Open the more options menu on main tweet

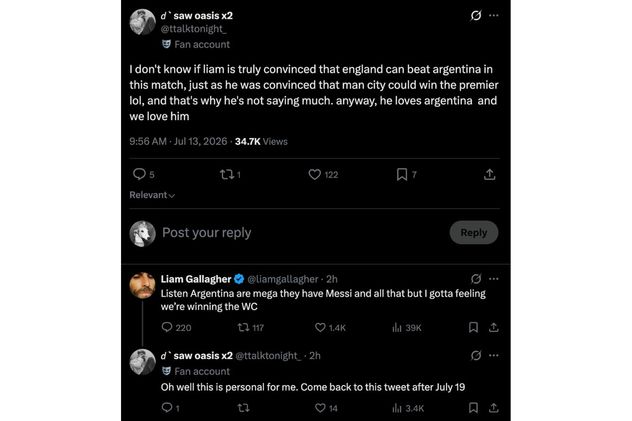[x=494, y=16]
